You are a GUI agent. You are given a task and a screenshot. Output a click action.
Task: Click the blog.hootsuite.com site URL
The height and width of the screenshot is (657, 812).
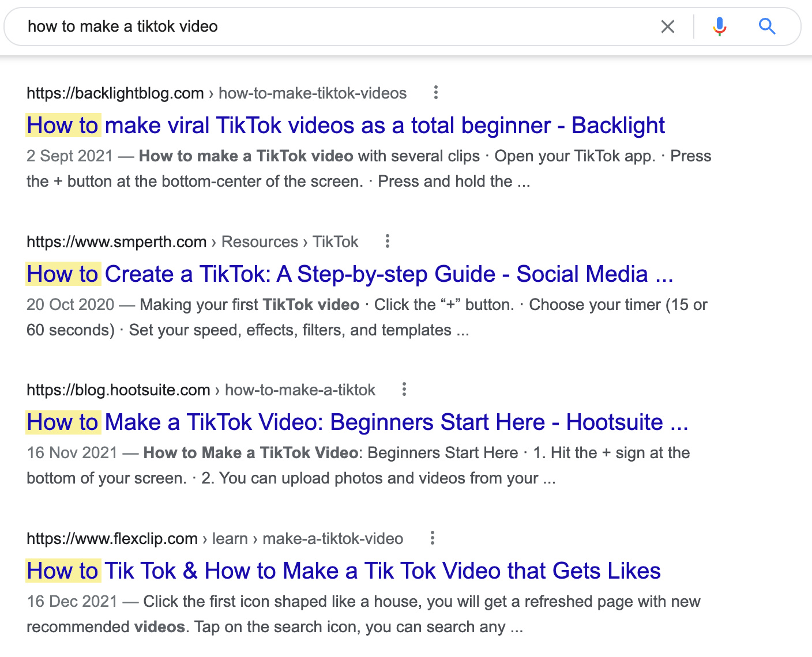tap(118, 390)
